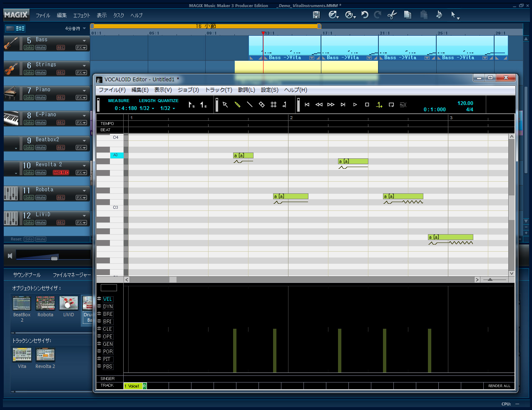Solo the LiViD track
The width and height of the screenshot is (532, 410).
coord(29,222)
